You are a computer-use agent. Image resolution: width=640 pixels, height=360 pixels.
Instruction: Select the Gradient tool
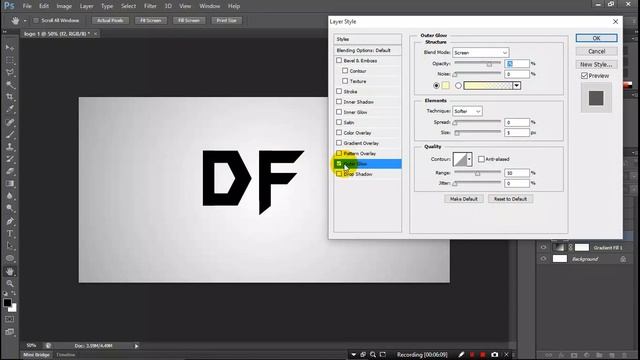point(10,184)
